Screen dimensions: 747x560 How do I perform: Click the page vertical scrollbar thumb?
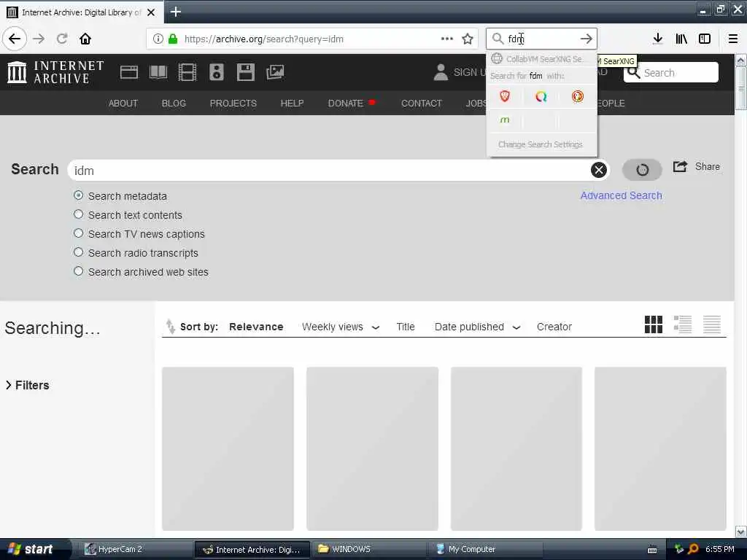(x=740, y=88)
